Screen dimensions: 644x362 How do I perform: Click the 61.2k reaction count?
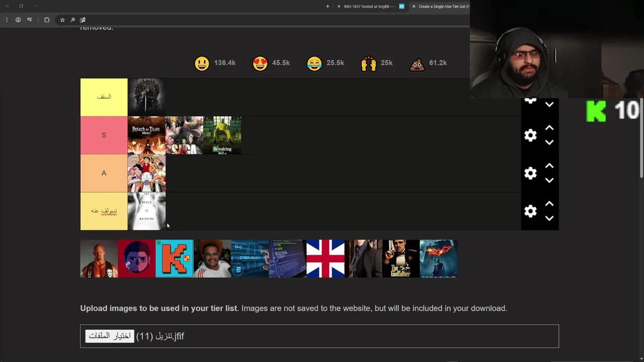tap(438, 63)
